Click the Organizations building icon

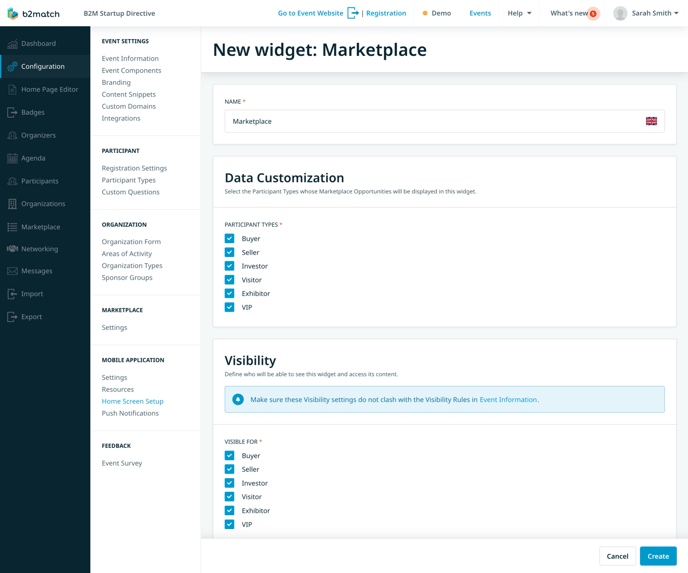tap(12, 204)
